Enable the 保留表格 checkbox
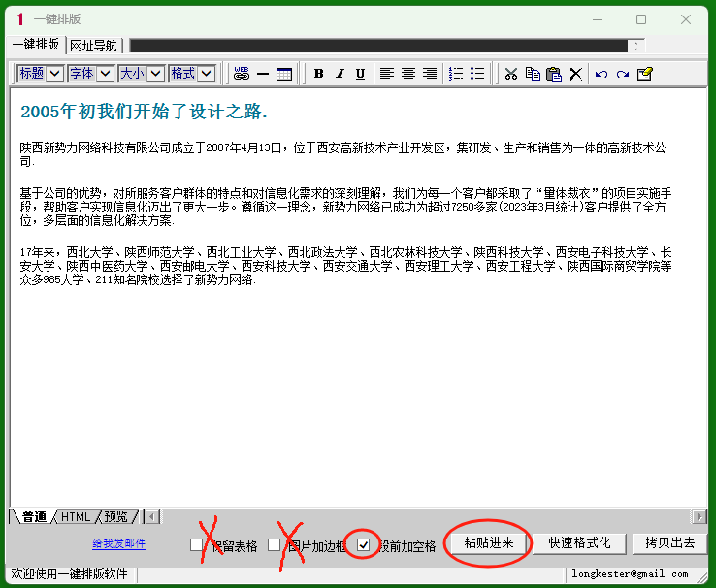 197,544
